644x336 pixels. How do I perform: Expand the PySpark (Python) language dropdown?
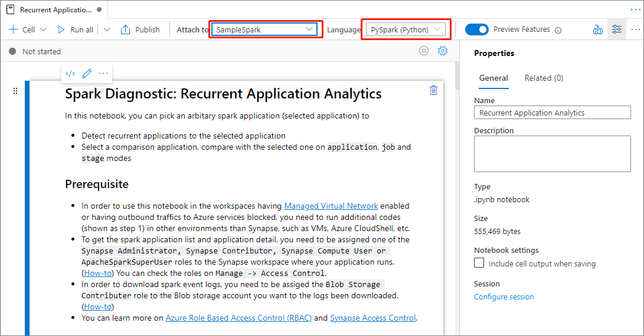pos(406,29)
